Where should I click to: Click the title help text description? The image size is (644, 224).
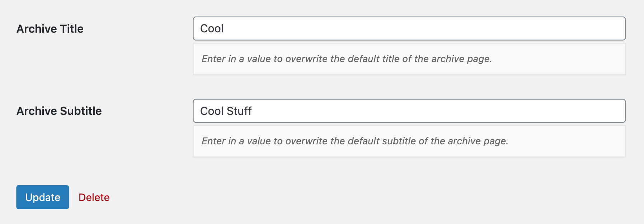coord(347,59)
